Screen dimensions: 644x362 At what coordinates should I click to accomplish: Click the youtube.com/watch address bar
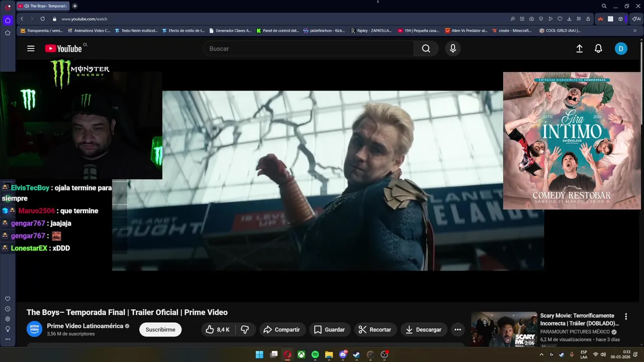point(85,19)
